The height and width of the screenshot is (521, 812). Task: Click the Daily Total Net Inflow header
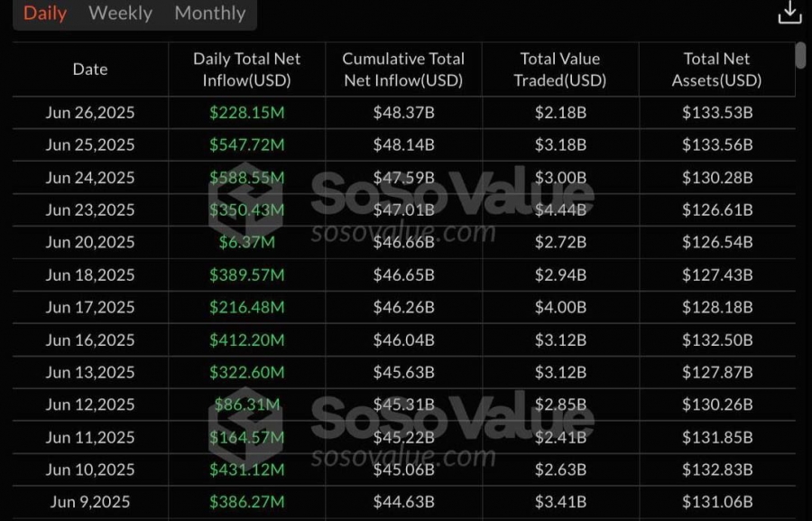[x=246, y=70]
